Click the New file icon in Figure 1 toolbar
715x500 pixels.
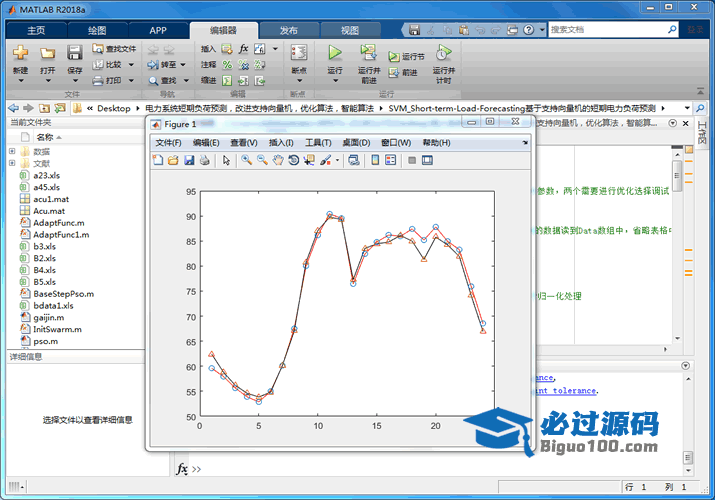tap(158, 160)
